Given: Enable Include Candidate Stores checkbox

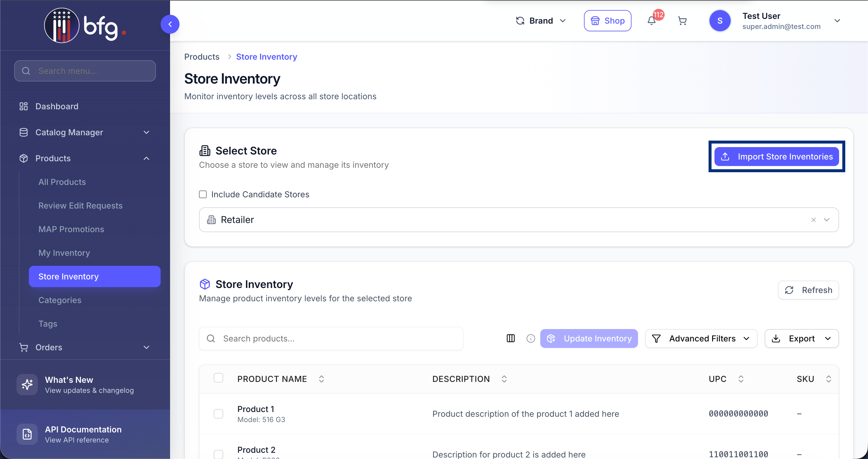Looking at the screenshot, I should click(x=203, y=194).
